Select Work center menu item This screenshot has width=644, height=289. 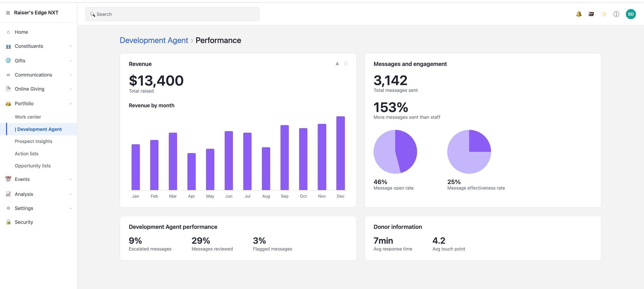tap(28, 117)
